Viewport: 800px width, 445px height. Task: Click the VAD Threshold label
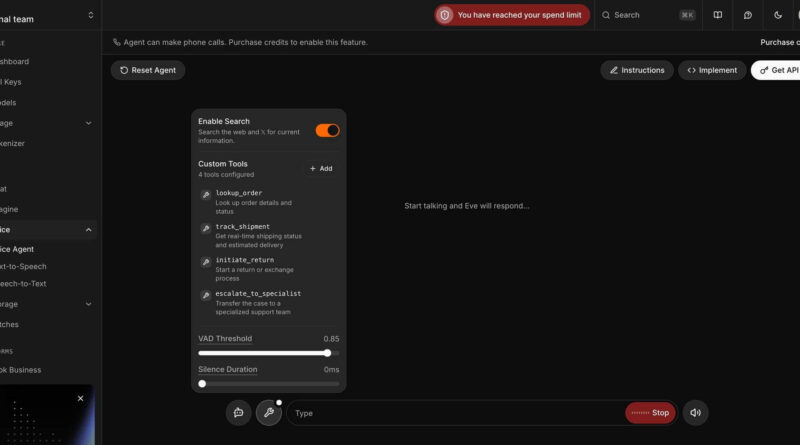225,339
